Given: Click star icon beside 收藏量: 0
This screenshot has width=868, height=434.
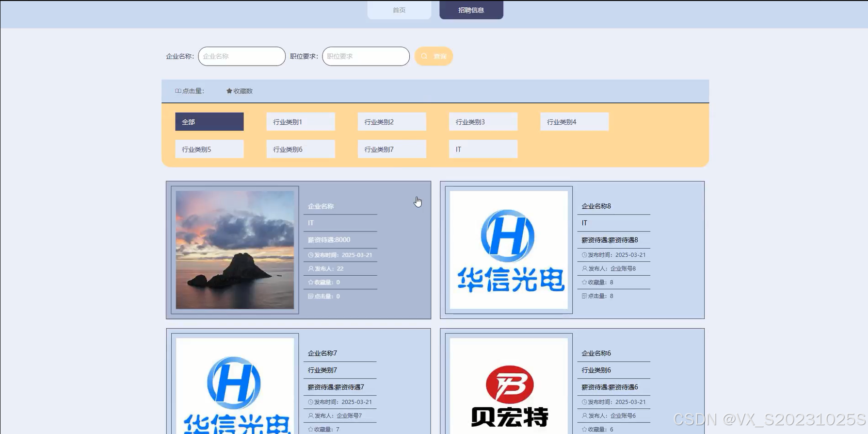Looking at the screenshot, I should pyautogui.click(x=311, y=282).
